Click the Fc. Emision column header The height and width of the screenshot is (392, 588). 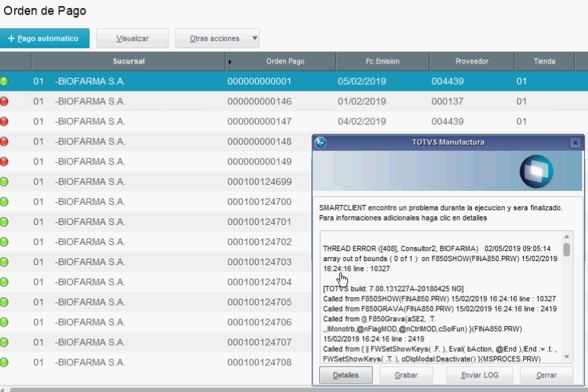[382, 61]
